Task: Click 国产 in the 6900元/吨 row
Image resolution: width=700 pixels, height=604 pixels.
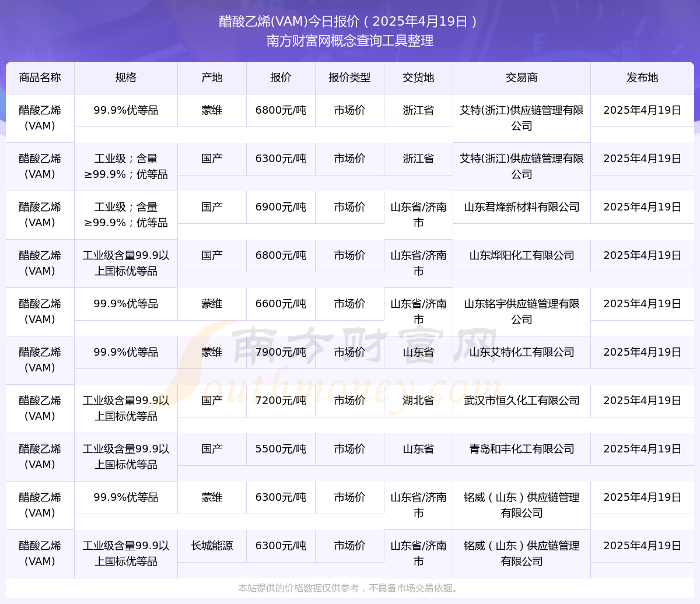Action: pyautogui.click(x=212, y=207)
